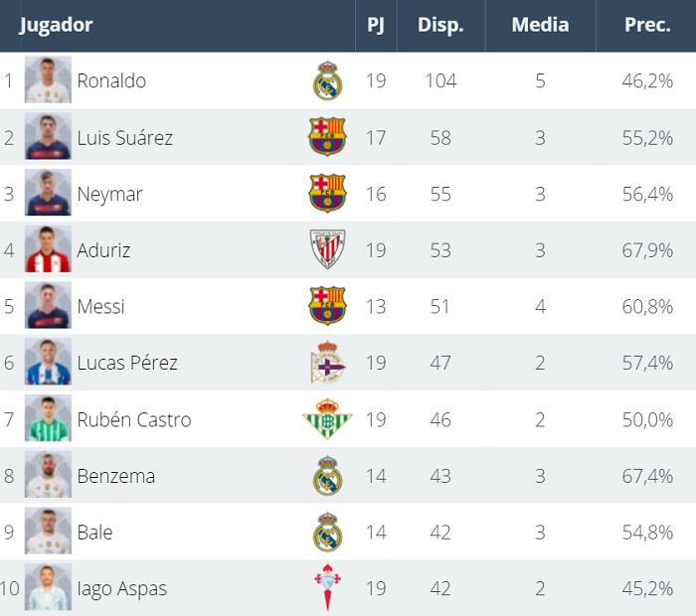Click the Real Betis crest beside Rubén Castro
696x616 pixels.
coord(327,419)
